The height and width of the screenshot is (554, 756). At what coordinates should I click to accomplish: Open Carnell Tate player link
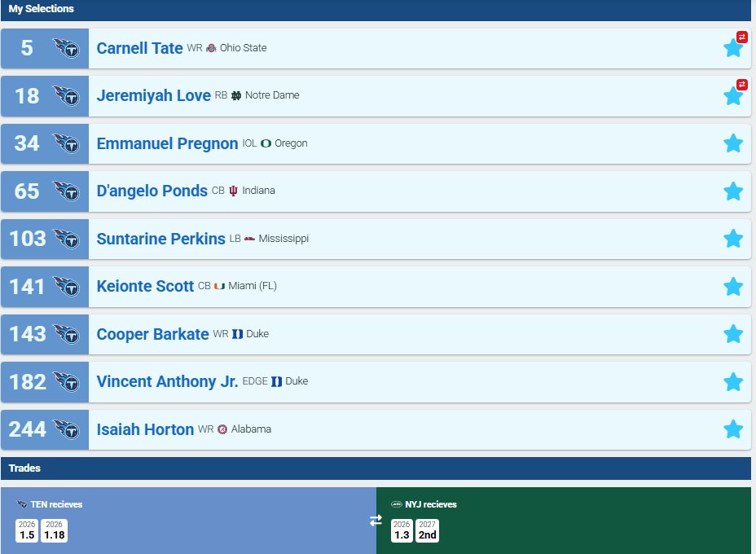coord(140,48)
